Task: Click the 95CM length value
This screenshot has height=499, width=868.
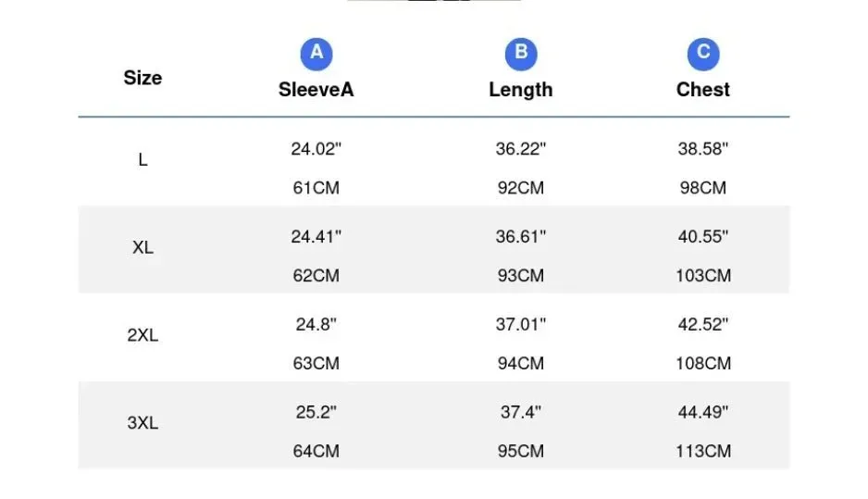Action: coord(521,451)
